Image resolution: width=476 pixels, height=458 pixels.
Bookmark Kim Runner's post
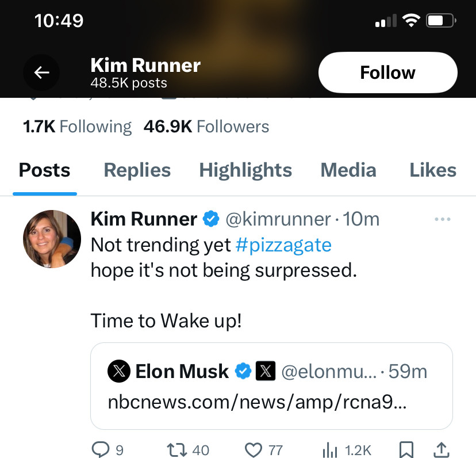point(405,449)
